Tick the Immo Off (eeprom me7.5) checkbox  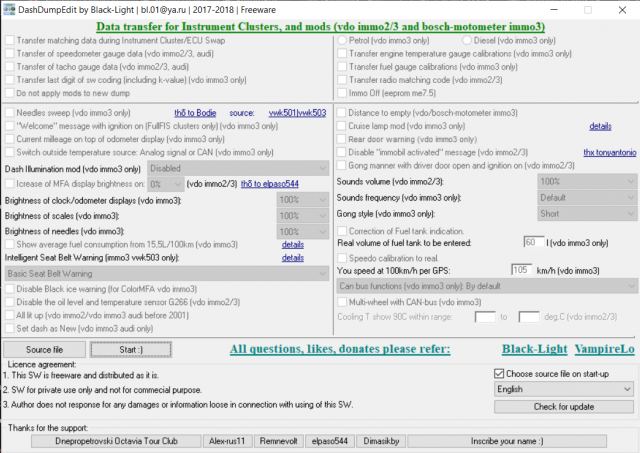pyautogui.click(x=341, y=91)
